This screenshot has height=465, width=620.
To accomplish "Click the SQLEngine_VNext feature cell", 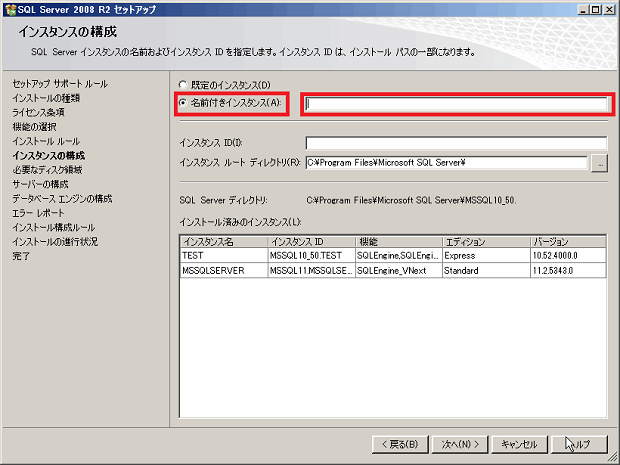I will [x=399, y=270].
